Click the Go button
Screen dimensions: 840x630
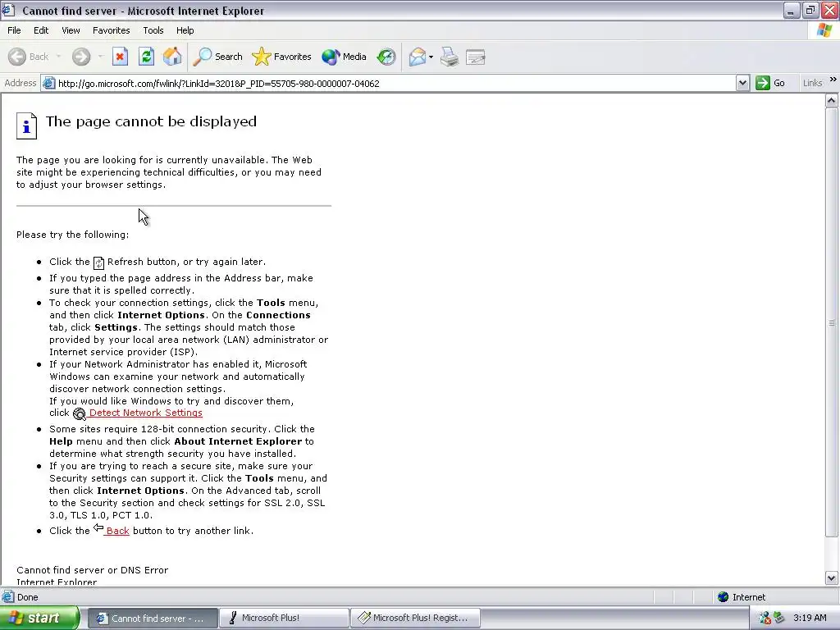[x=770, y=83]
